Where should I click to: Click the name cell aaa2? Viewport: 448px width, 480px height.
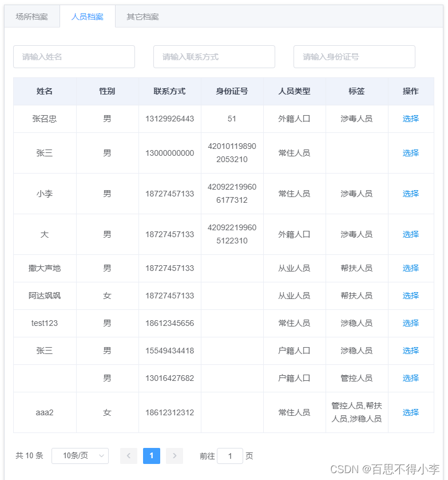[45, 412]
